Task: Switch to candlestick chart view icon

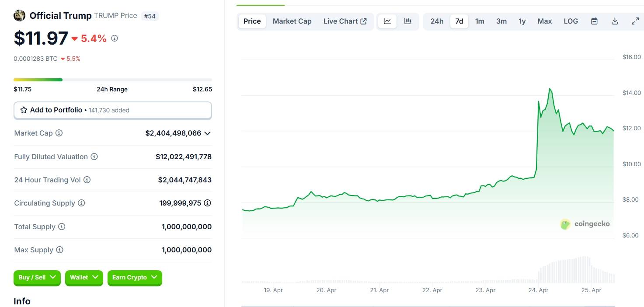Action: coord(408,21)
